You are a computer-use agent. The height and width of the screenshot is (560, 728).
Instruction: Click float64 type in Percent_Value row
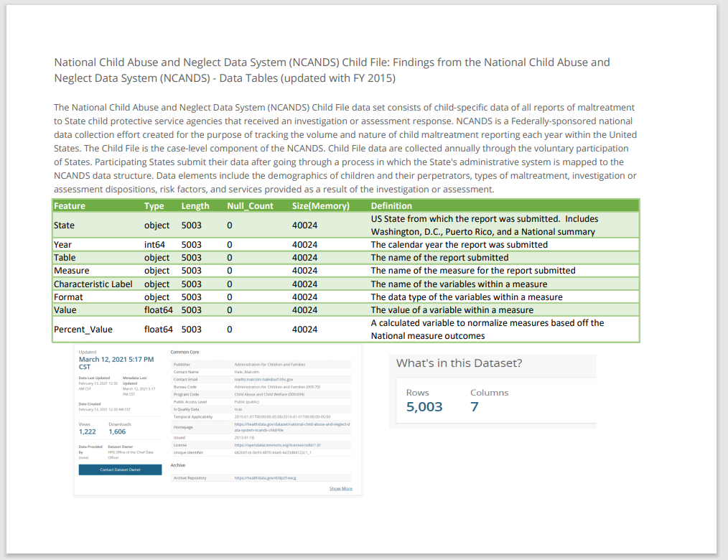point(159,330)
